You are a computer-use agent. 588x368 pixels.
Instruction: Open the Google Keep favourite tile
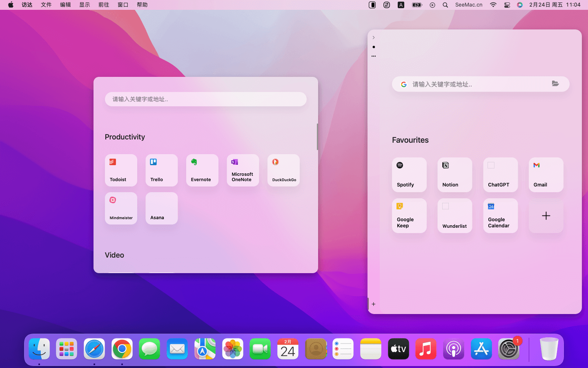[x=409, y=215]
